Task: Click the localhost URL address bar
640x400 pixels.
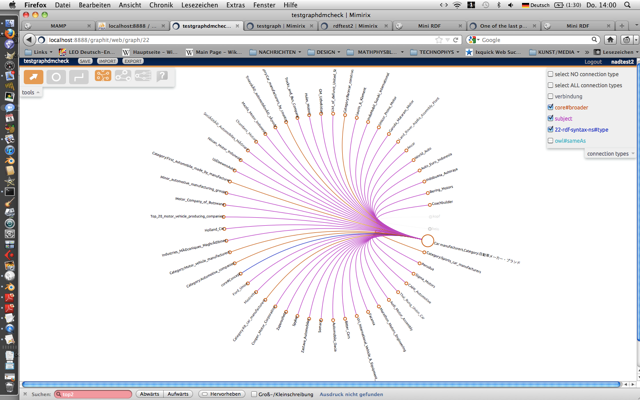Action: coord(241,40)
